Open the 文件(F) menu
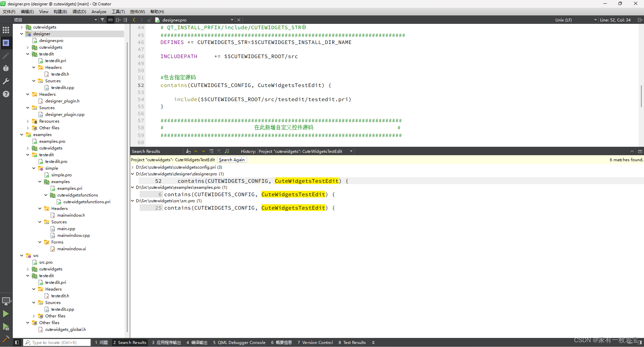This screenshot has width=644, height=347. pos(9,11)
